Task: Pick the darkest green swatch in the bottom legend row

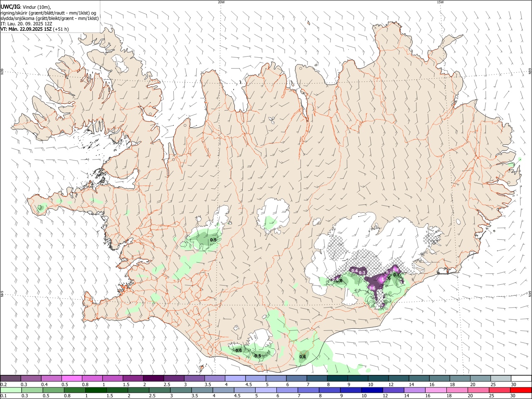Action: [96, 390]
